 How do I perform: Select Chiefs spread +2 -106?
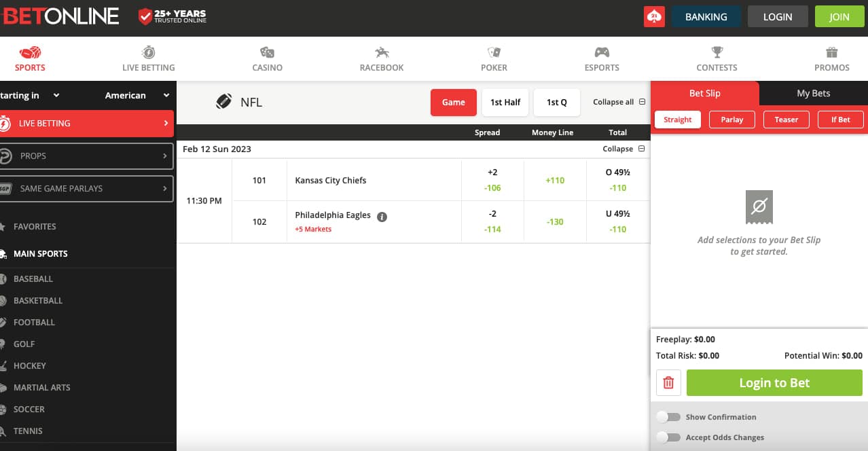pyautogui.click(x=492, y=180)
